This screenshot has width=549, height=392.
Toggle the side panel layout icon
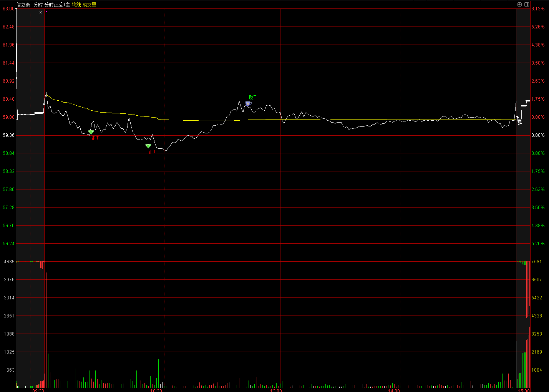(526, 5)
